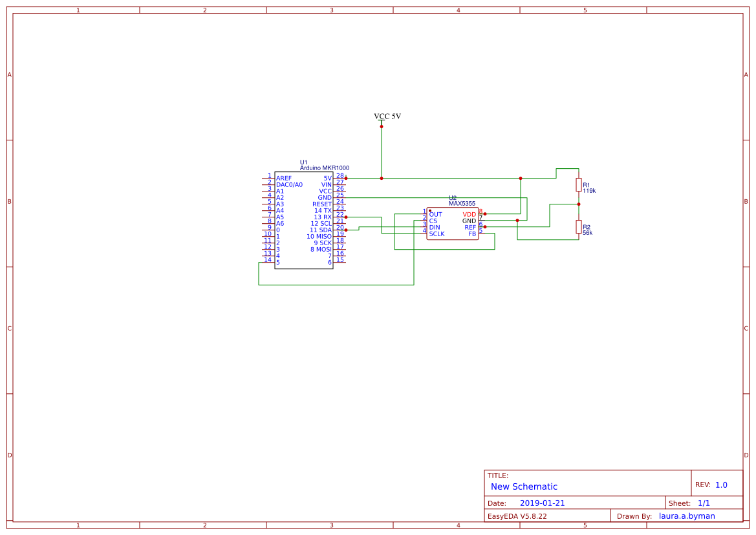Click the junction dot on the 5V net
Viewport: 756px width, 535px height.
coord(382,178)
